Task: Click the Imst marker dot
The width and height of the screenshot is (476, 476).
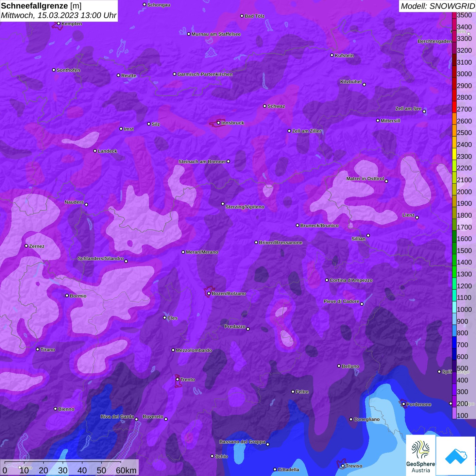Action: (x=121, y=129)
